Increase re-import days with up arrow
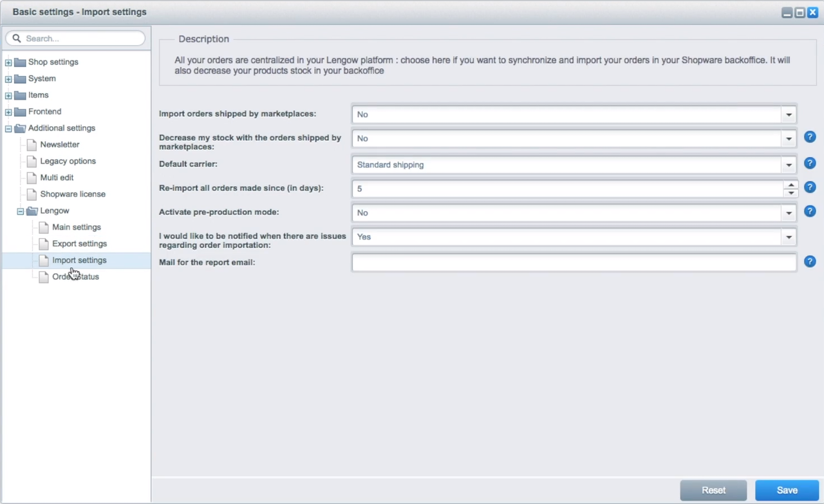This screenshot has height=504, width=824. click(791, 185)
